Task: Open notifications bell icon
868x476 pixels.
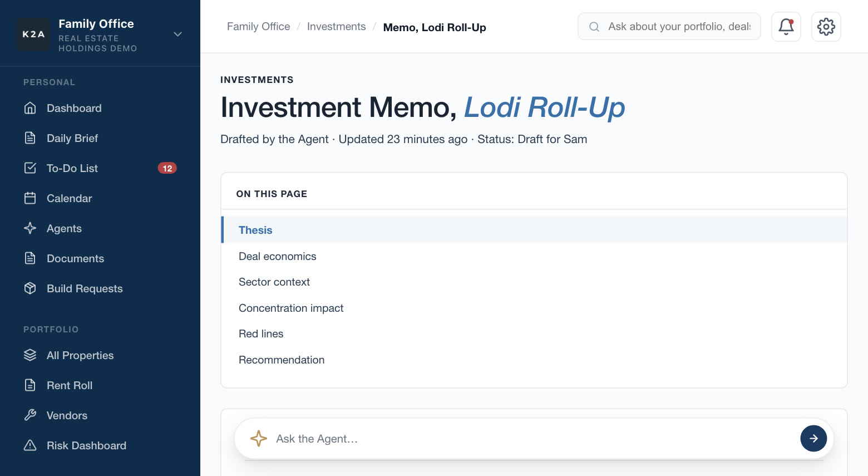Action: 786,27
